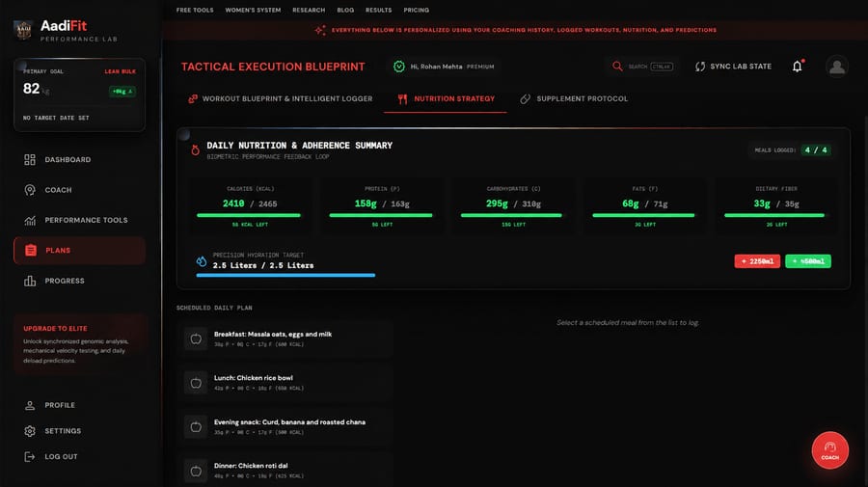Click the search magnifier icon
The height and width of the screenshot is (487, 868).
(x=617, y=67)
